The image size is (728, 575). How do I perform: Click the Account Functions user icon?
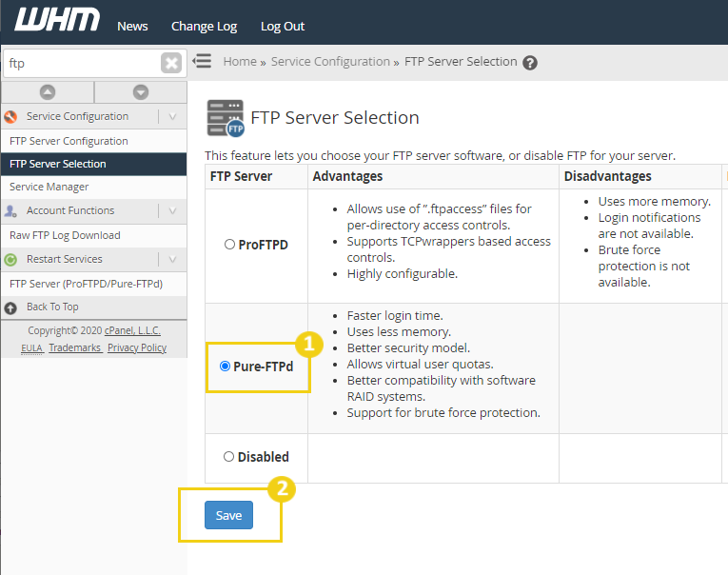tap(10, 210)
